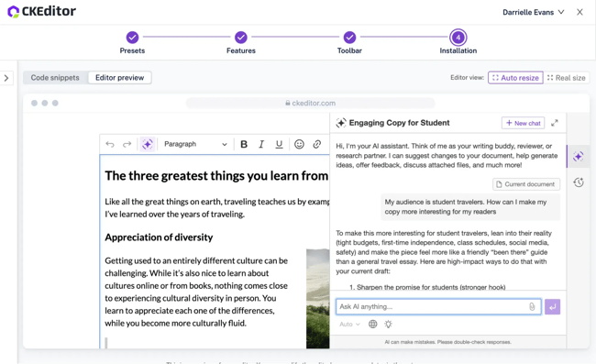Select Real size editor view
Viewport: 596px width, 364px height.
coord(567,78)
